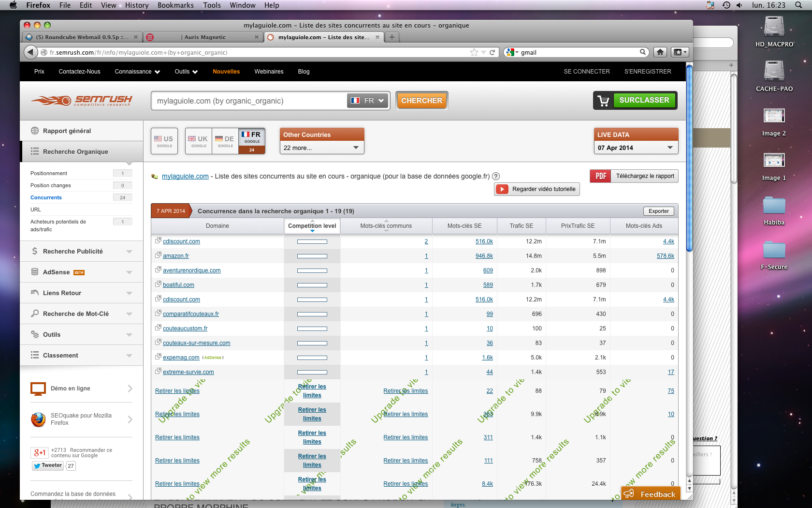Viewport: 812px width, 508px height.
Task: Open a new tab with plus button
Action: coord(392,37)
